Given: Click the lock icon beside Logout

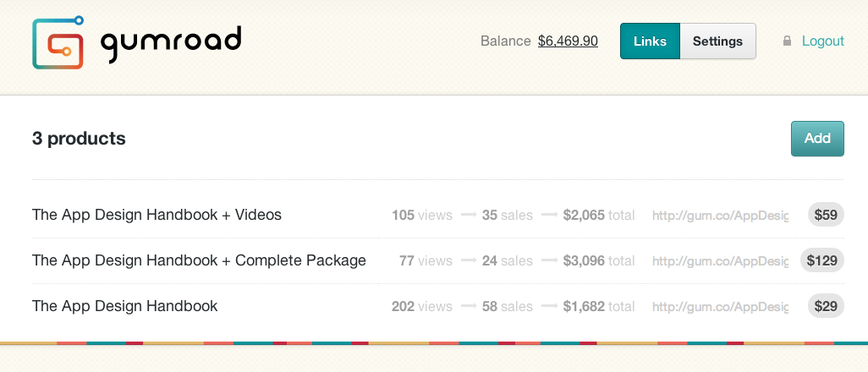Looking at the screenshot, I should pos(787,41).
